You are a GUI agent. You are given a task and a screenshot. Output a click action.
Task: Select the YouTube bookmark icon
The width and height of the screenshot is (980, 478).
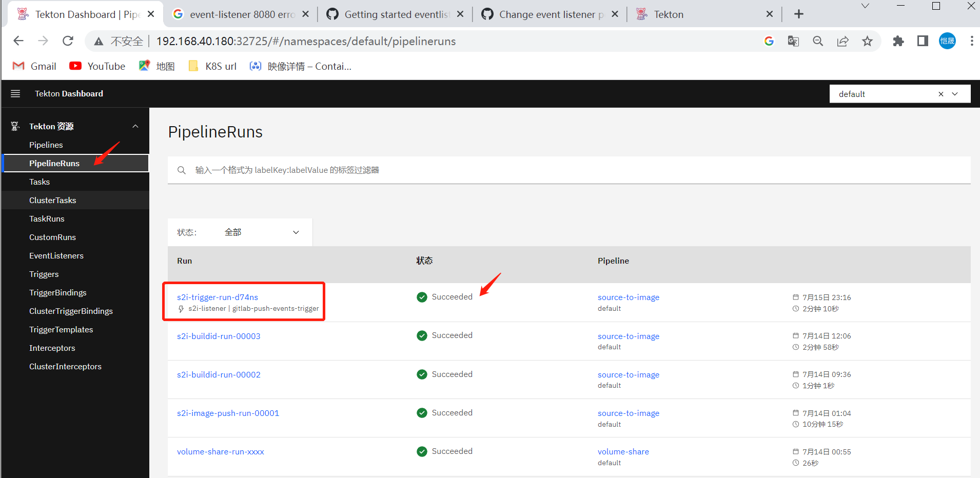pyautogui.click(x=75, y=66)
